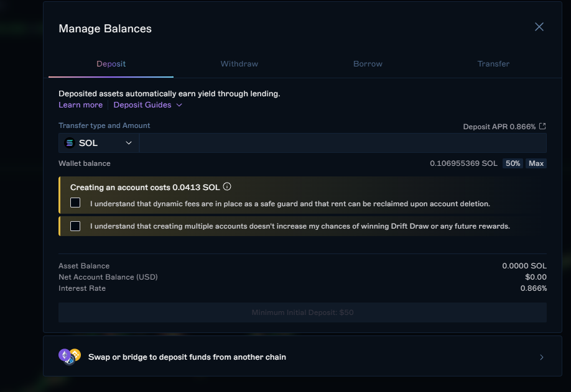Image resolution: width=571 pixels, height=392 pixels.
Task: Open the Borrow tab
Action: tap(368, 64)
